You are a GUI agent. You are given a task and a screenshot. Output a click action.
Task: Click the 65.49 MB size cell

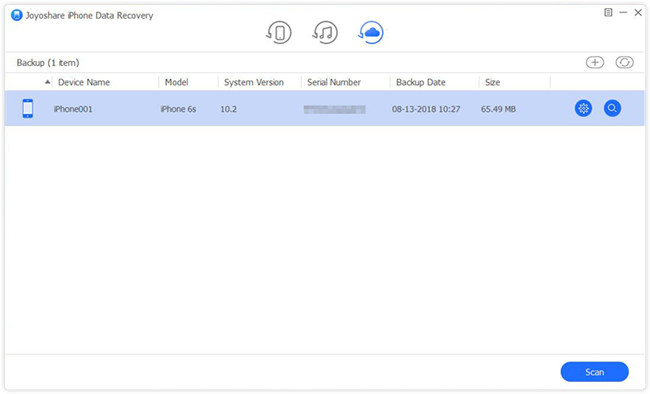click(x=498, y=109)
